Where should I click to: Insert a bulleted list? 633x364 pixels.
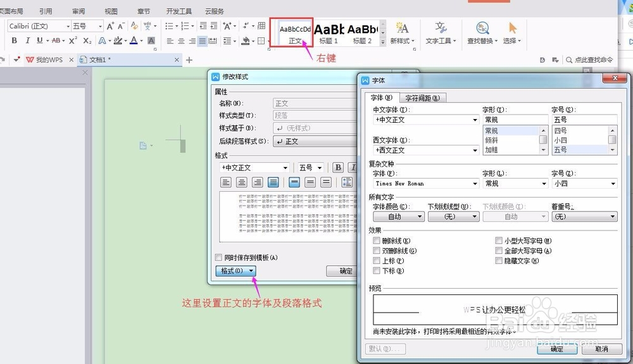pyautogui.click(x=169, y=26)
